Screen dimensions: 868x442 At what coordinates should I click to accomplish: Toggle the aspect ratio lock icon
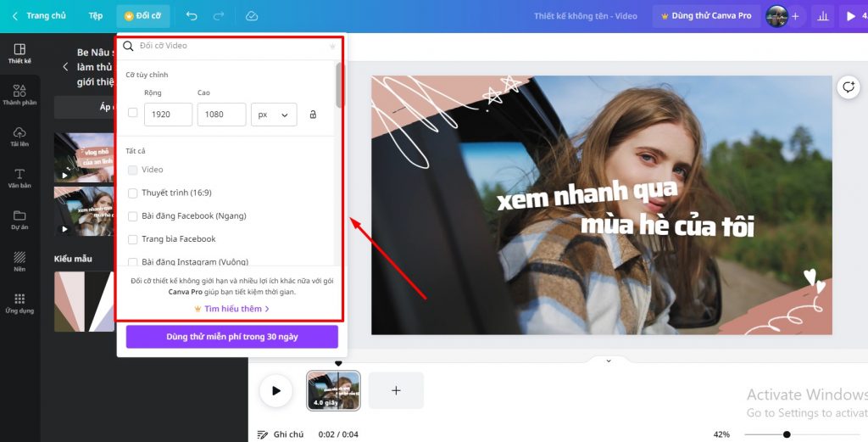pyautogui.click(x=313, y=115)
